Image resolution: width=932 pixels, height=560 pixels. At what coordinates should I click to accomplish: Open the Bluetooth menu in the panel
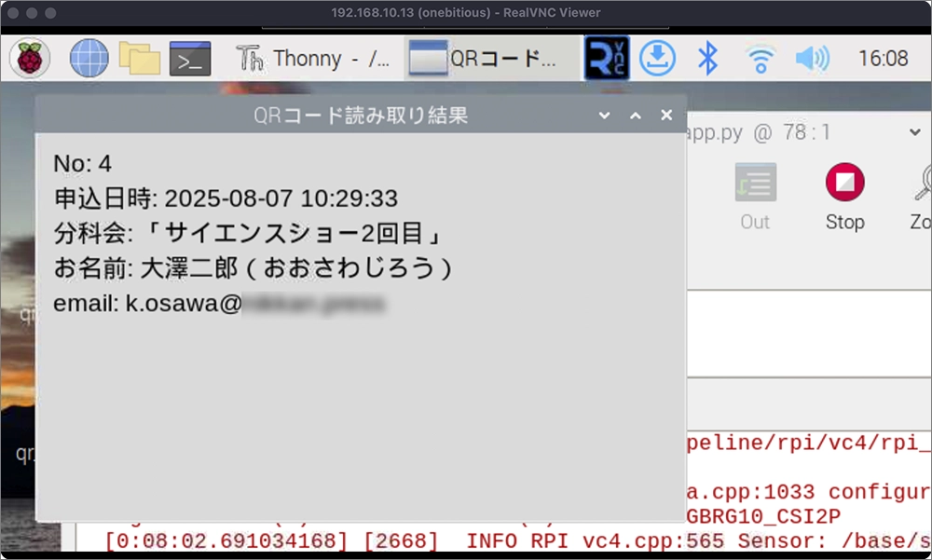coord(708,59)
